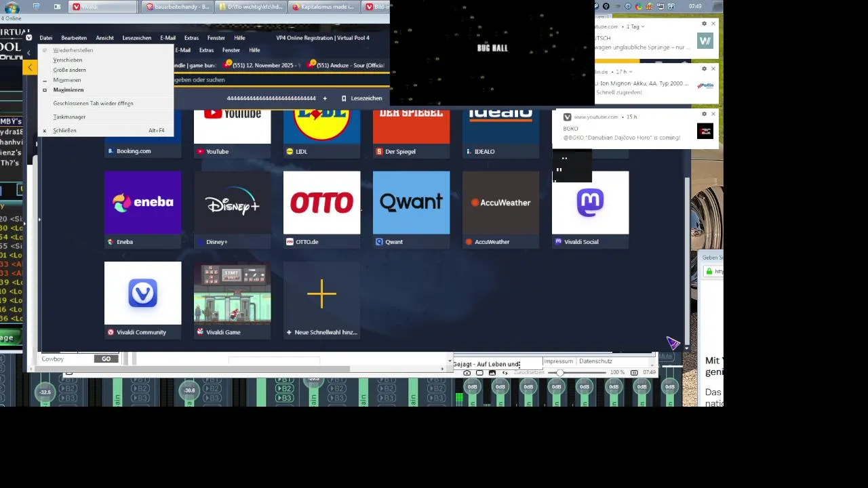
Task: Open the Impressum link
Action: tap(558, 361)
